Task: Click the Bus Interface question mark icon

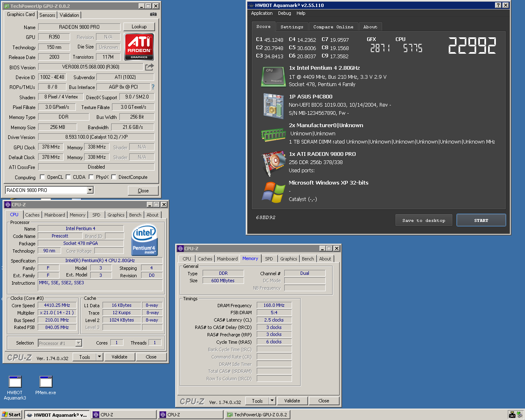Action: 153,87
